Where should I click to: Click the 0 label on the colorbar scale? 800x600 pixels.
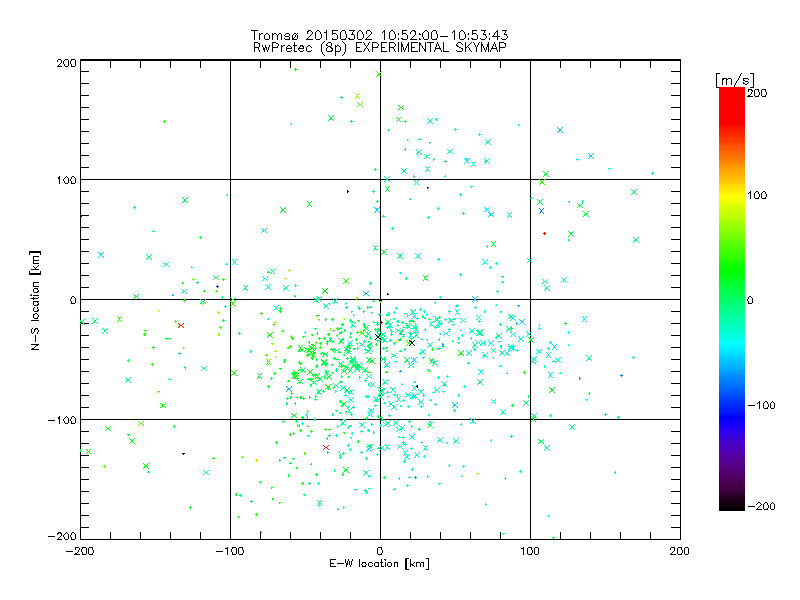(750, 300)
